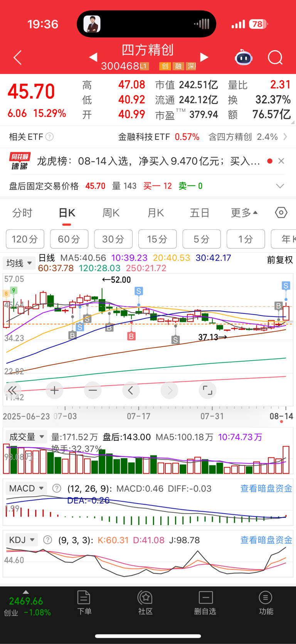Open 功能 functions menu
Image resolution: width=296 pixels, height=644 pixels.
266,603
